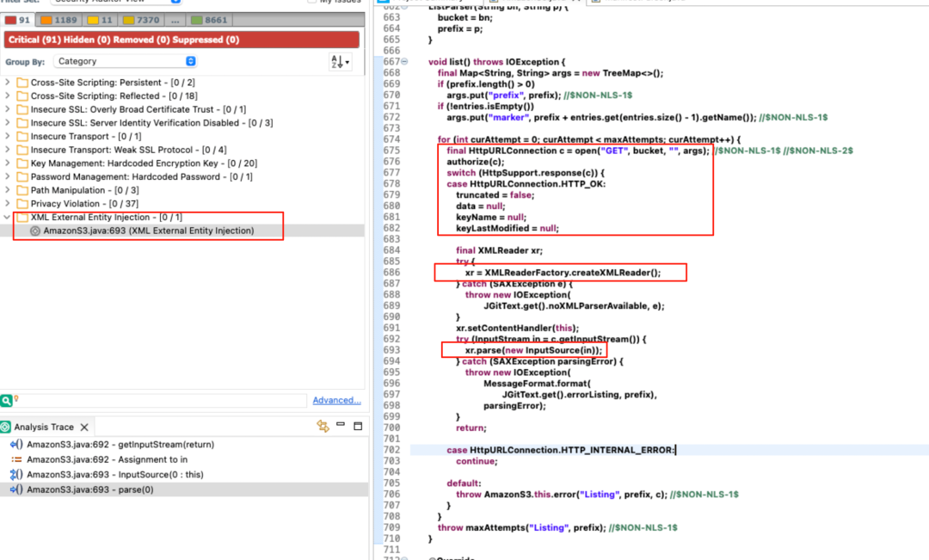The width and height of the screenshot is (929, 560).
Task: Open the A-Z sort order dropdown
Action: pos(340,62)
